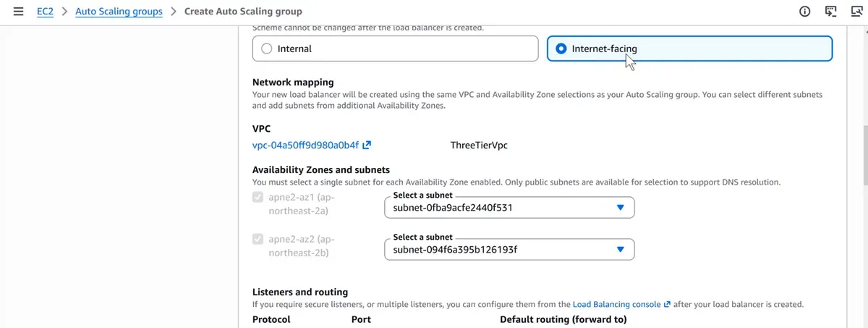Click the ThreeTierVpc name text
Image resolution: width=868 pixels, height=328 pixels.
(x=479, y=145)
